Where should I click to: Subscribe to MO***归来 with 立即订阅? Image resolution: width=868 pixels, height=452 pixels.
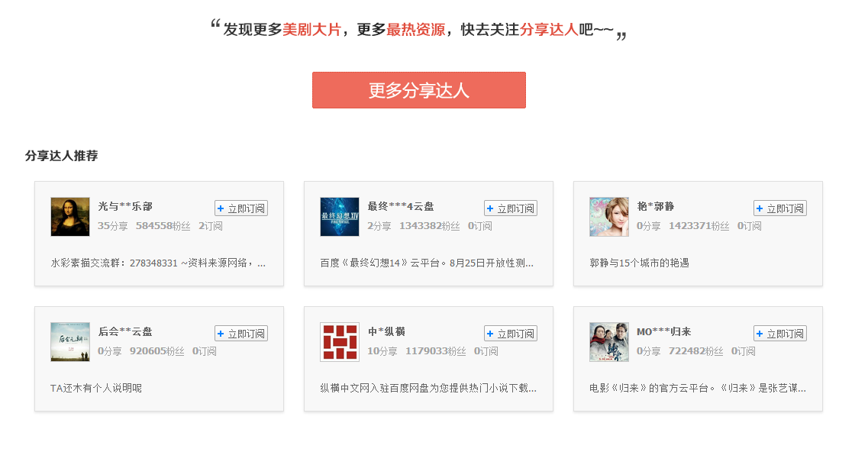click(x=780, y=334)
